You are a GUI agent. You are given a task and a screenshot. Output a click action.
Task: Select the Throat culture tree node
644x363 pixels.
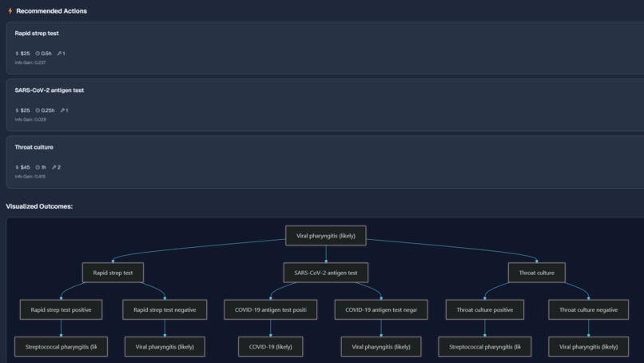point(536,273)
